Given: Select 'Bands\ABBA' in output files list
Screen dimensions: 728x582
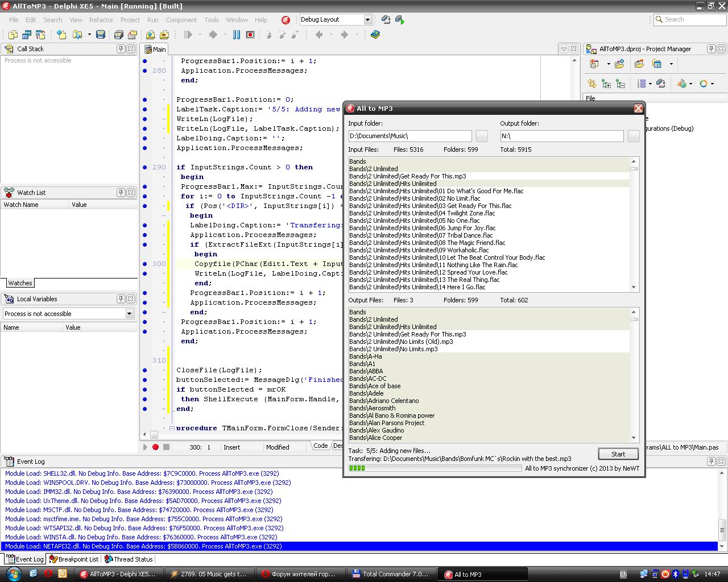Looking at the screenshot, I should point(489,371).
